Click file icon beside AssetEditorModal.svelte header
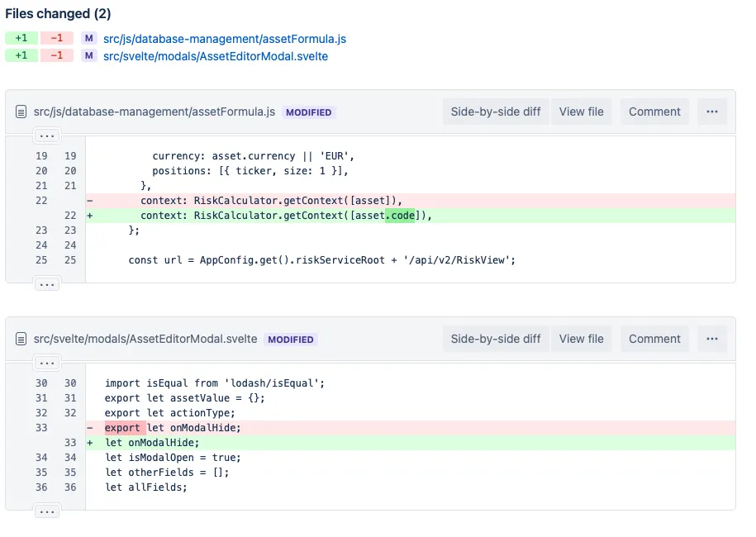This screenshot has height=537, width=756. [x=21, y=340]
